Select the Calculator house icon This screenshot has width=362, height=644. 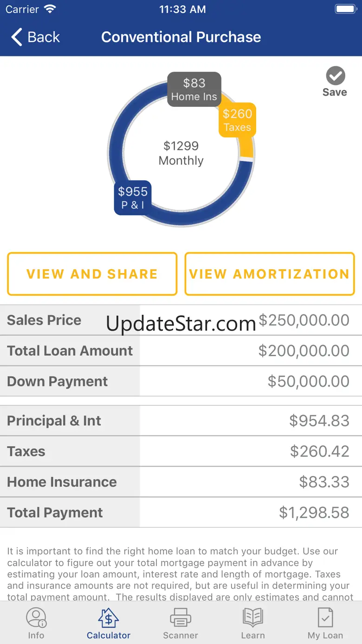point(108,618)
